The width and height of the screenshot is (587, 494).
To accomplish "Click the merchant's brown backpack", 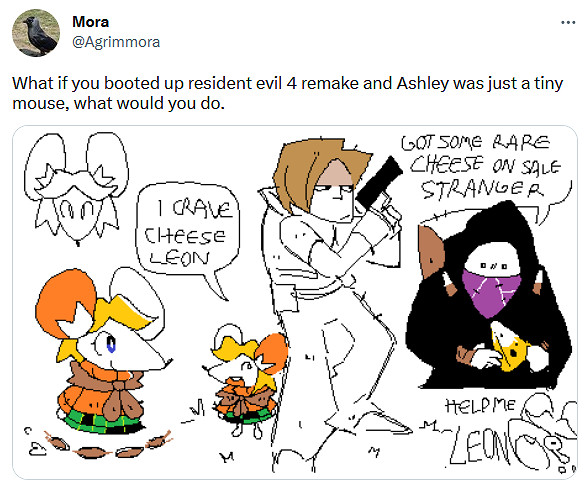I will pyautogui.click(x=430, y=251).
